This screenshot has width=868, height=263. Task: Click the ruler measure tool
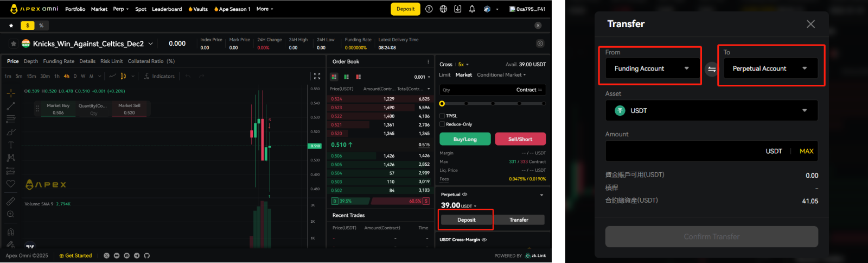click(11, 201)
